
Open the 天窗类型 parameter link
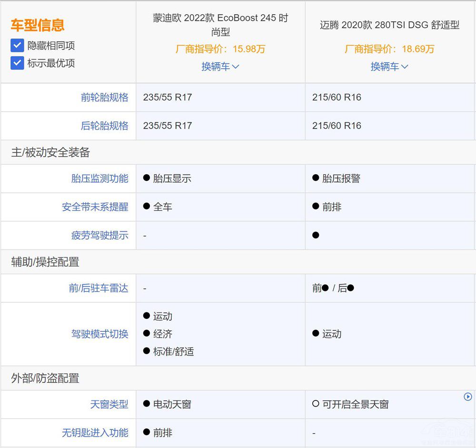109,405
